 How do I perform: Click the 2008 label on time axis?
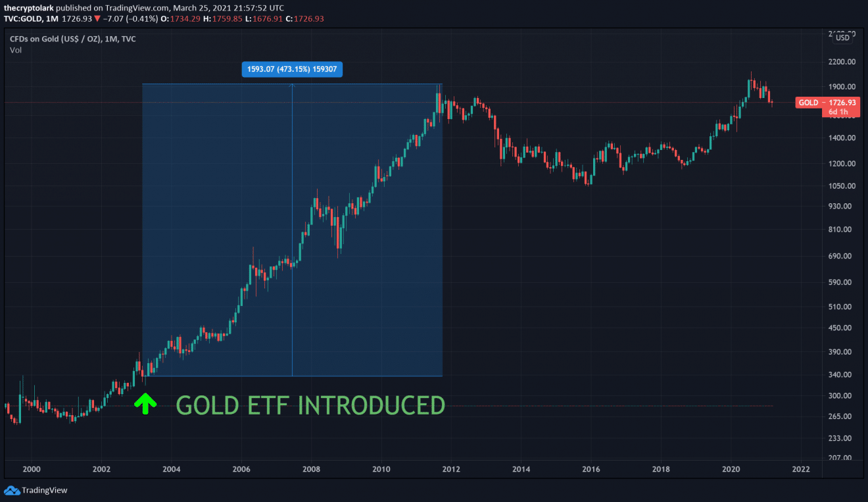(311, 469)
